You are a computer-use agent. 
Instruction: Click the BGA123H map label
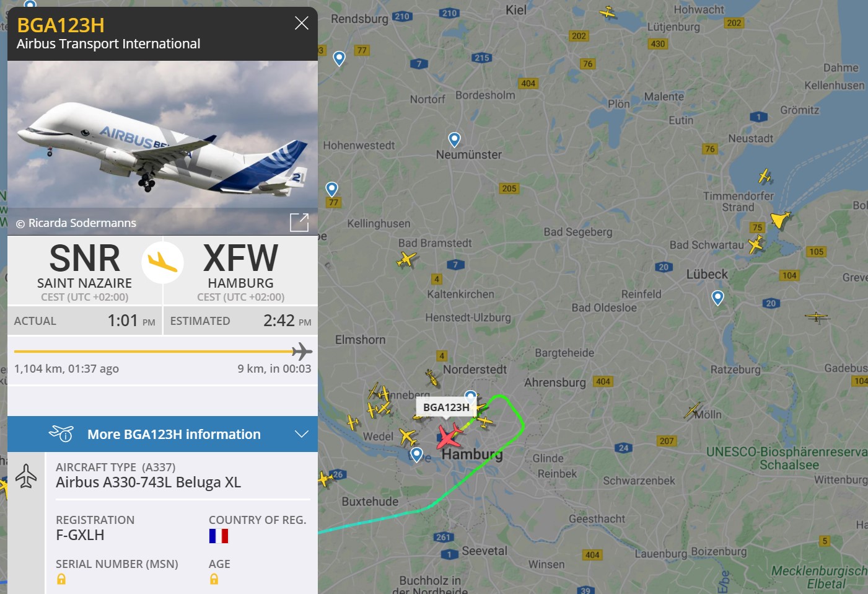[446, 407]
